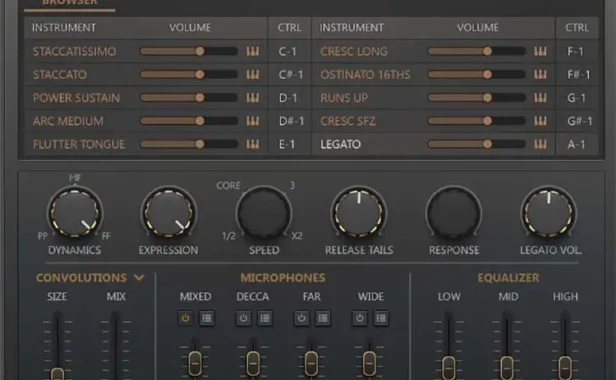The image size is (616, 380).
Task: Click the keyboard icon in Cresc SFZ row
Action: (540, 121)
